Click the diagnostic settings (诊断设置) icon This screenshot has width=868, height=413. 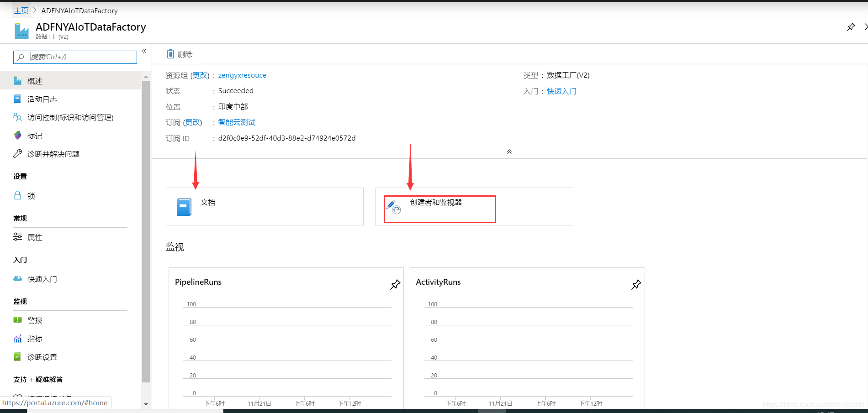[x=18, y=356]
